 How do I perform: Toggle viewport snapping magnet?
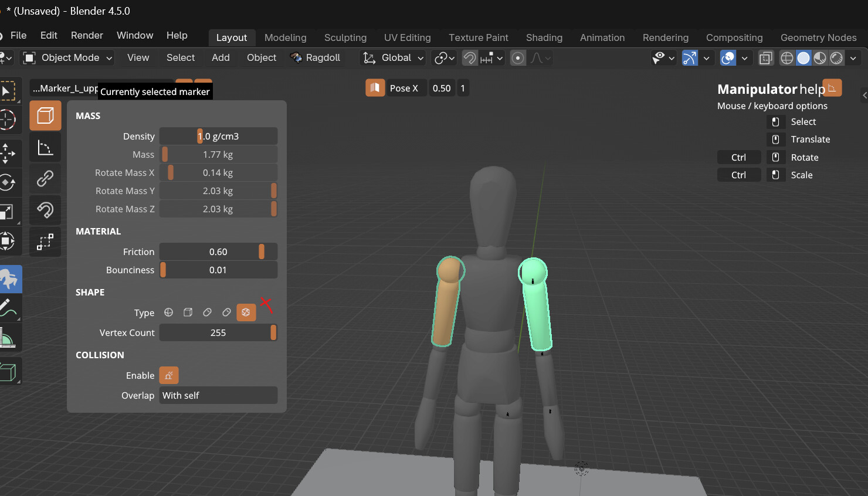pyautogui.click(x=470, y=57)
